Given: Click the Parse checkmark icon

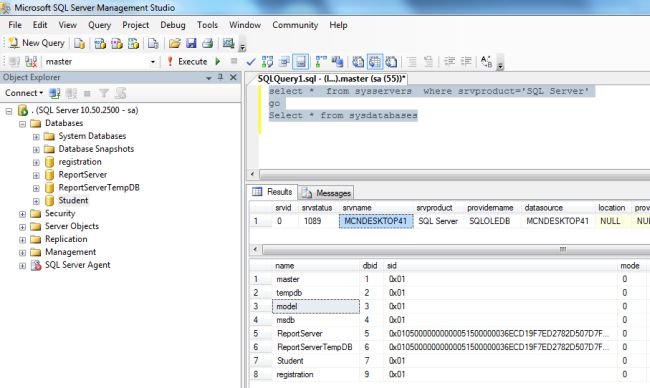Looking at the screenshot, I should 251,62.
